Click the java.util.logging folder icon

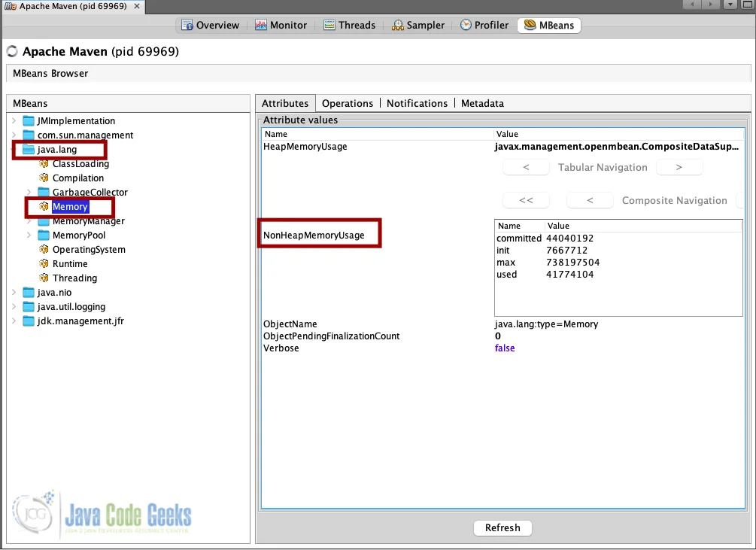point(29,306)
